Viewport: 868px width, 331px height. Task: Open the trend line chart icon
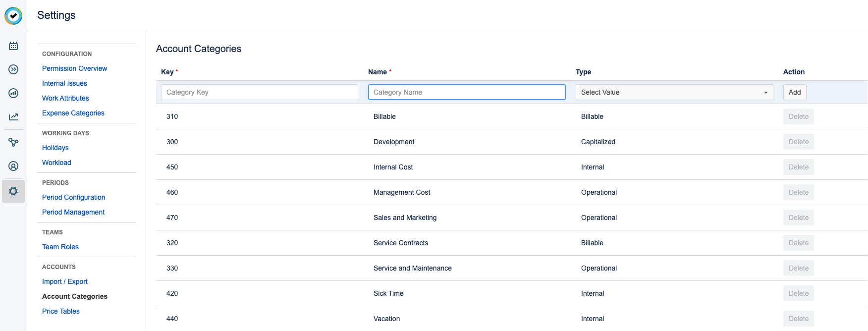(x=13, y=117)
